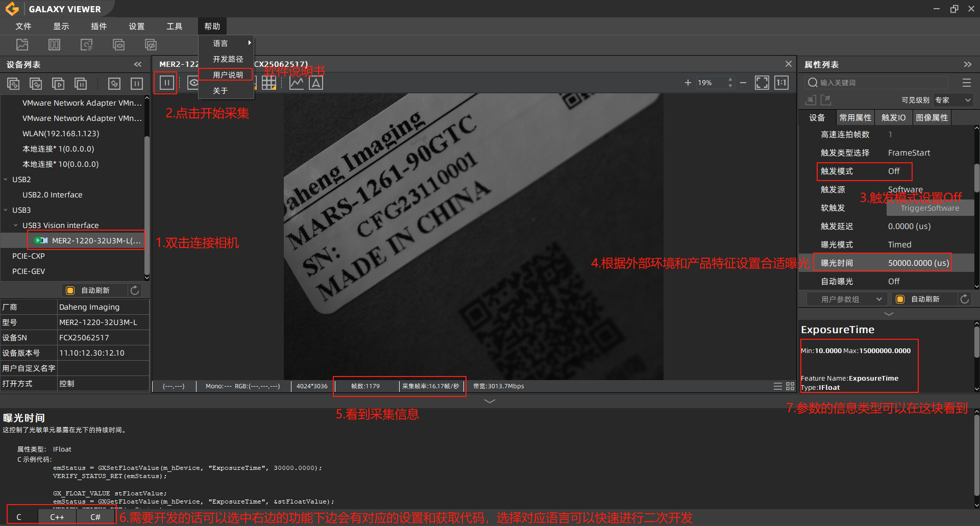This screenshot has width=980, height=526.
Task: Click the property keyword search field
Action: tap(876, 83)
